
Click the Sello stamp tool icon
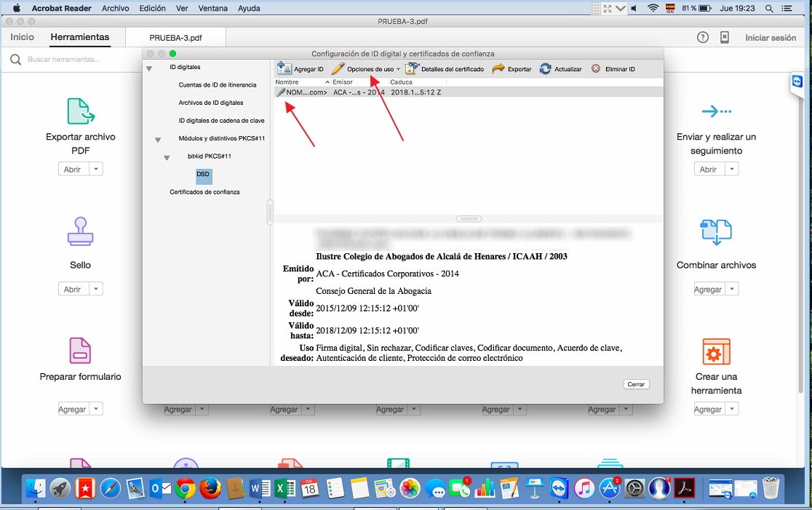coord(80,231)
